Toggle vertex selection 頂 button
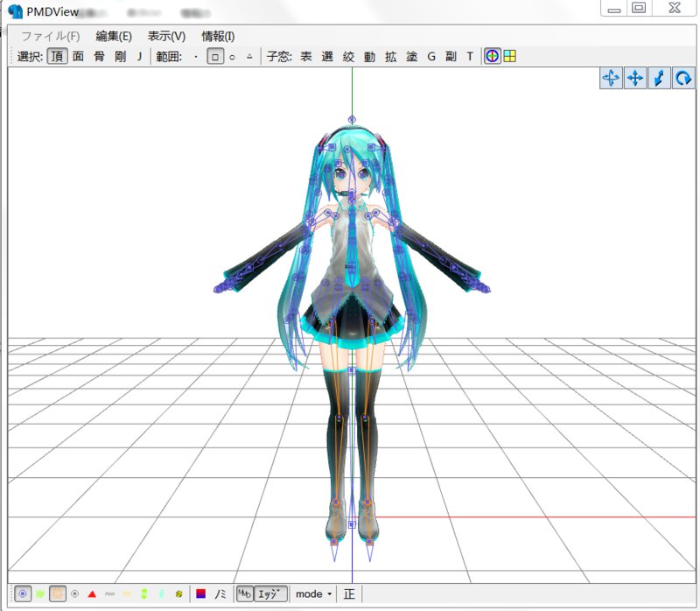This screenshot has height=611, width=700. [58, 57]
